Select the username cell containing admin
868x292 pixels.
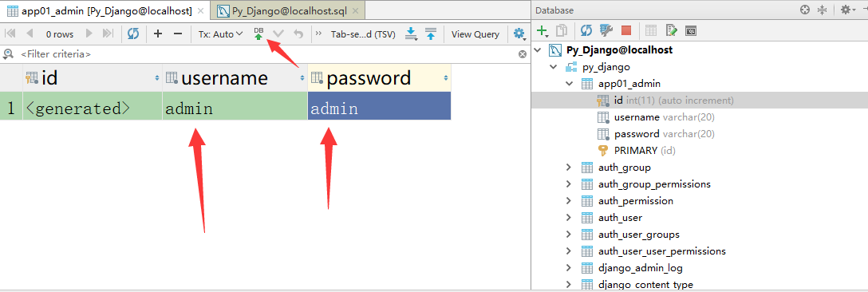pyautogui.click(x=235, y=106)
